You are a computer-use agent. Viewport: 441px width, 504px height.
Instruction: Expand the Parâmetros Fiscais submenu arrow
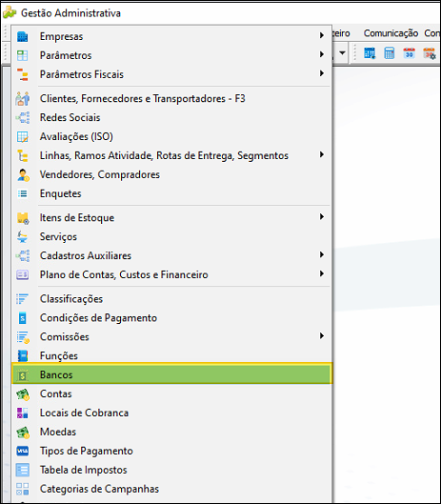tap(321, 73)
